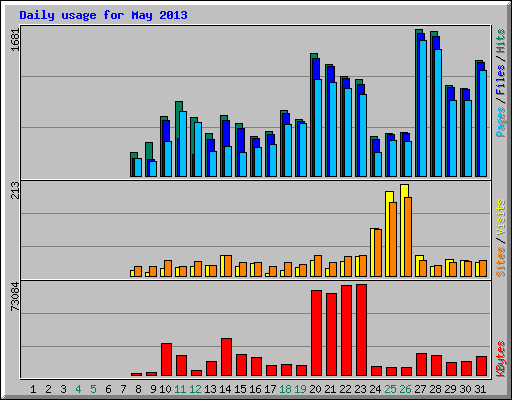Screen dimensions: 512x400
Task: Click day label 14 on the x-axis
Action: pyautogui.click(x=225, y=389)
